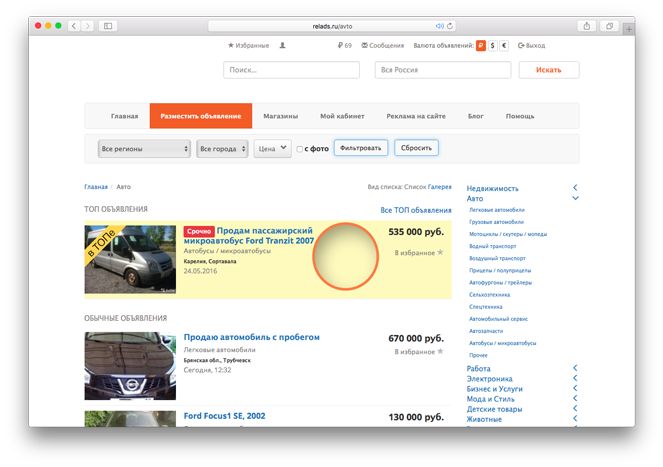
Task: Expand the Электроника category chevron
Action: click(575, 378)
